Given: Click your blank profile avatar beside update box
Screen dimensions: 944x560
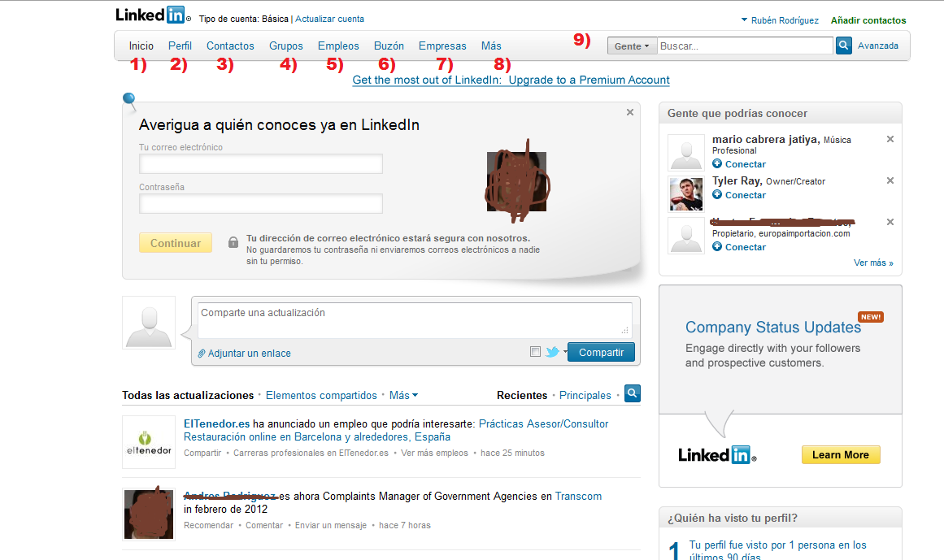Looking at the screenshot, I should coord(149,323).
